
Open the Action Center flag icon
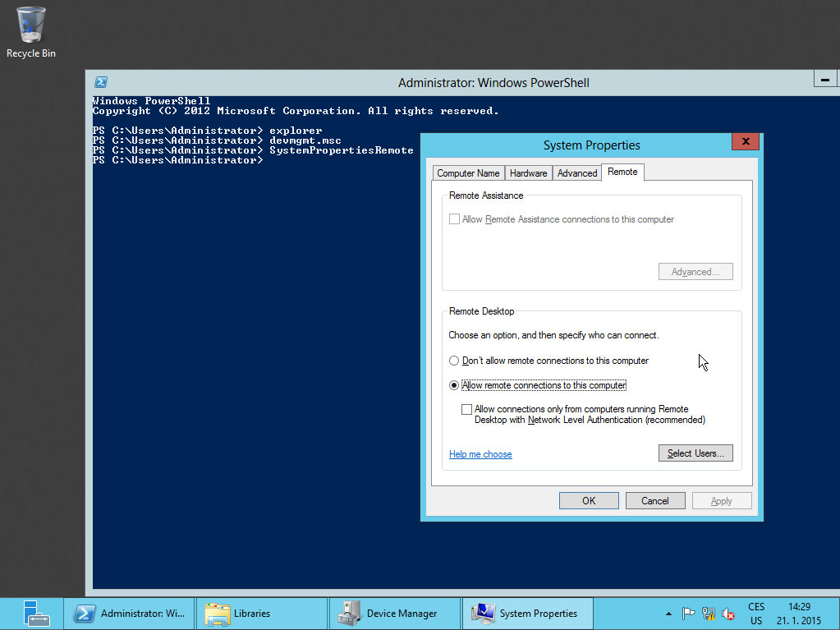point(689,614)
